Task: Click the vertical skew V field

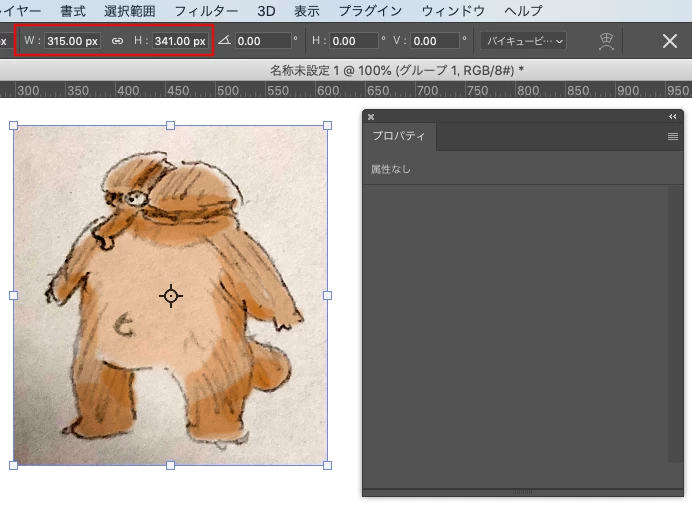Action: pos(435,41)
